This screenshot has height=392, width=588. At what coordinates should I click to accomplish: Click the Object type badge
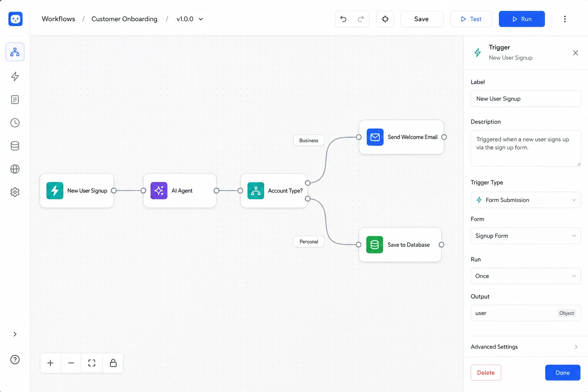[567, 313]
